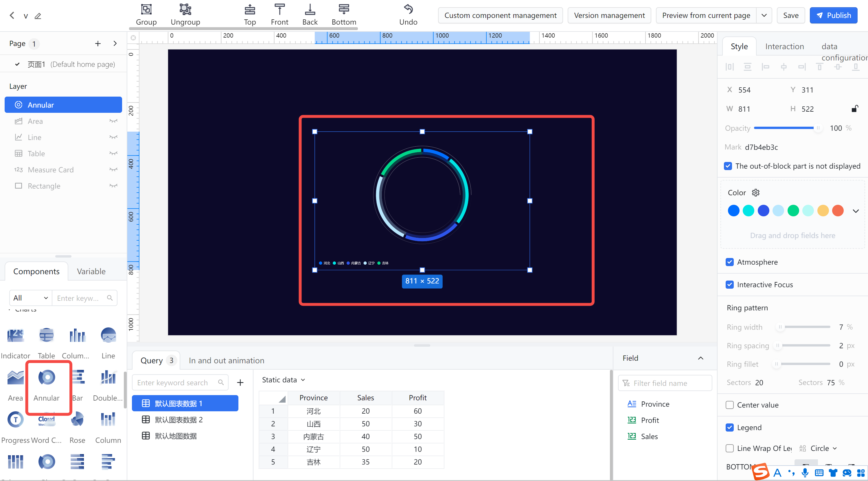Image resolution: width=868 pixels, height=481 pixels.
Task: Toggle out-of-block part not displayed checkbox
Action: coord(728,166)
